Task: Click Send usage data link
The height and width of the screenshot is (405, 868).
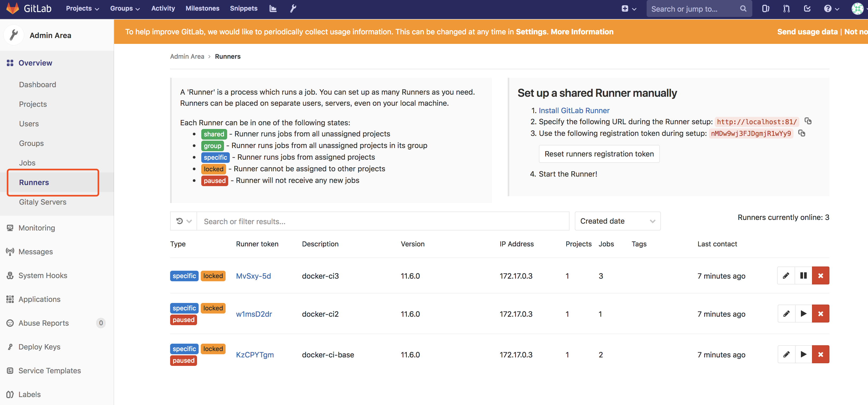Action: [x=807, y=31]
